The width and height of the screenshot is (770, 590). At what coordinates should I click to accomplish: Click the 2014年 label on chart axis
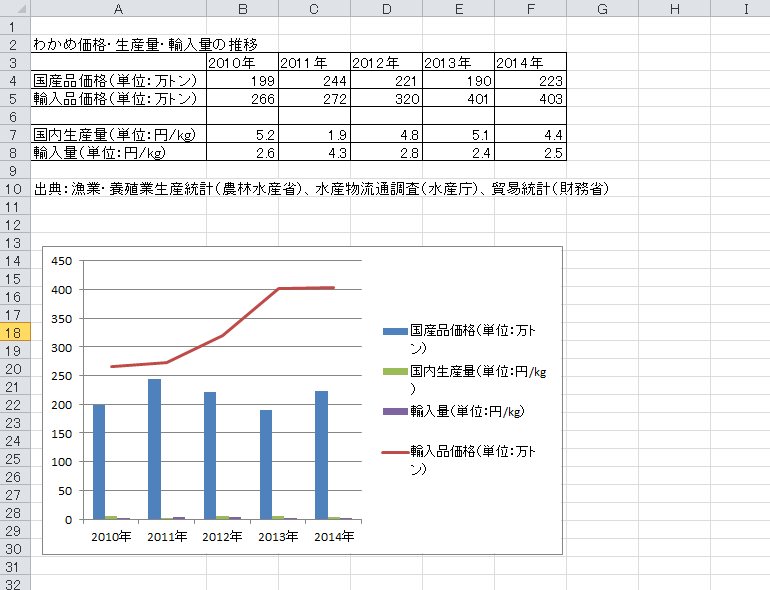tap(333, 537)
